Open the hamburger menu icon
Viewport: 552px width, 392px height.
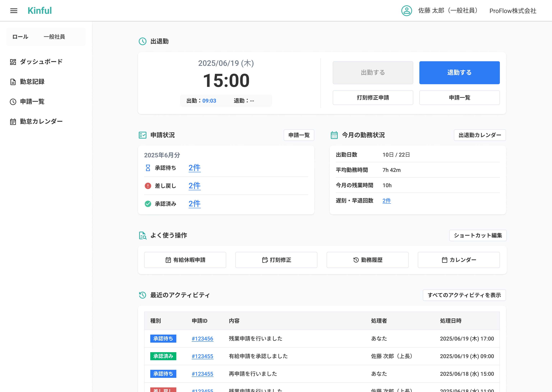(x=14, y=11)
